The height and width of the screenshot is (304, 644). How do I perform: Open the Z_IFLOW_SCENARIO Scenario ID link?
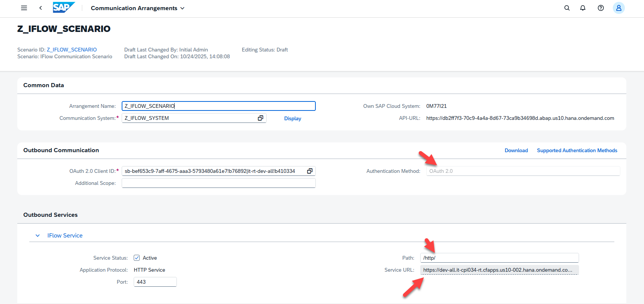pyautogui.click(x=72, y=50)
